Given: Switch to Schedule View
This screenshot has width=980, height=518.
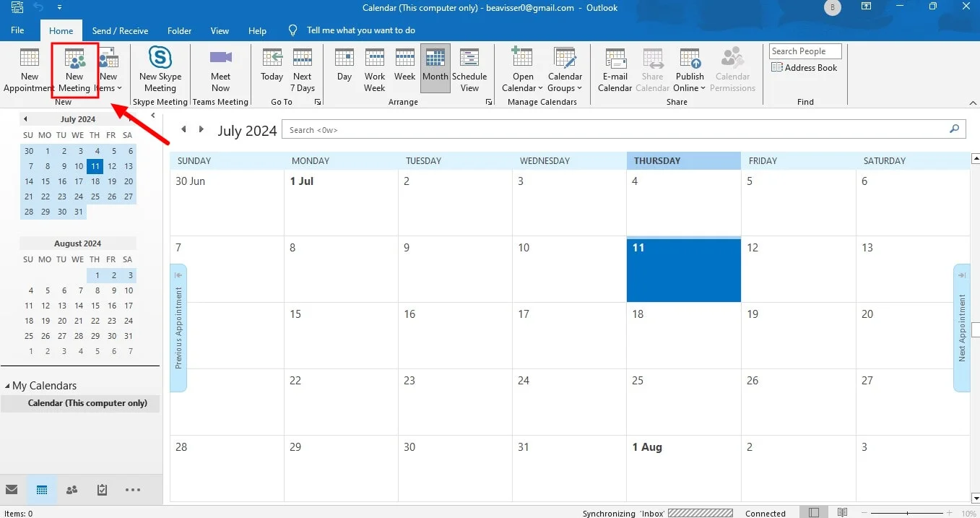Looking at the screenshot, I should (x=469, y=70).
